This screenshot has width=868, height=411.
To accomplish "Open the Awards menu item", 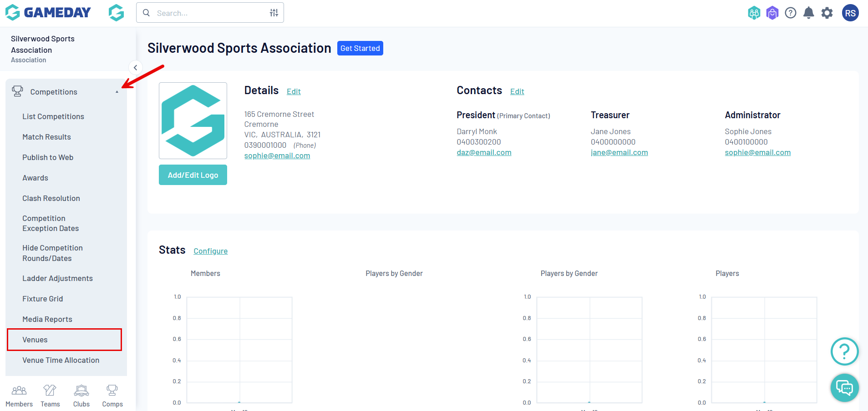I will (35, 178).
